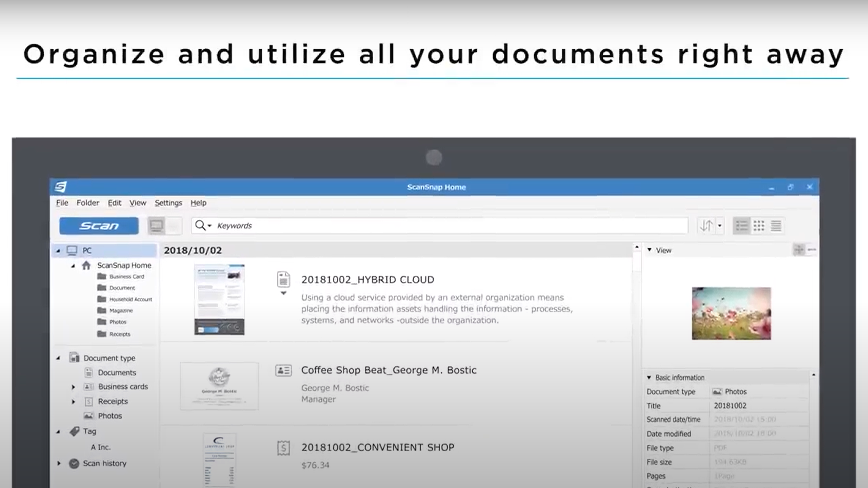868x488 pixels.
Task: Click the scanner device icon beside Scan
Action: pos(156,226)
